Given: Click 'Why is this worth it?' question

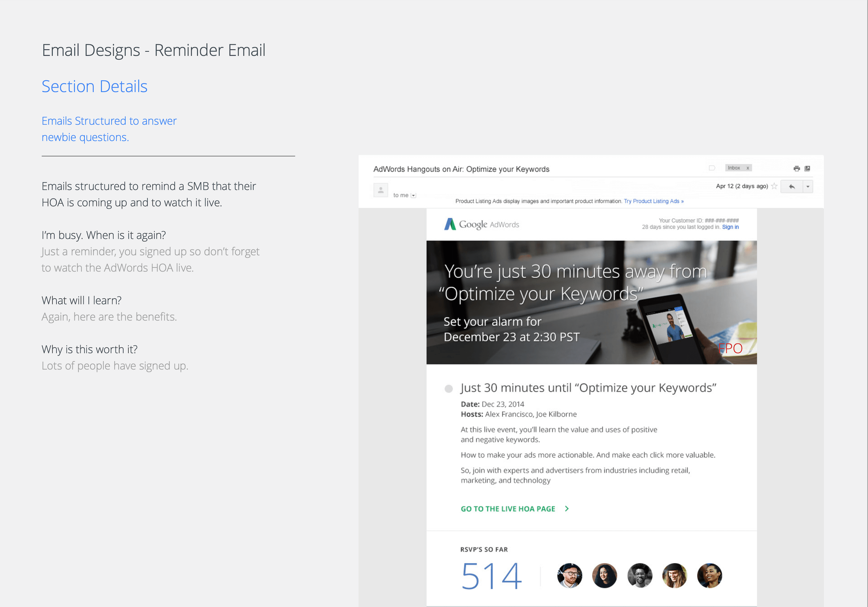Looking at the screenshot, I should click(x=90, y=349).
